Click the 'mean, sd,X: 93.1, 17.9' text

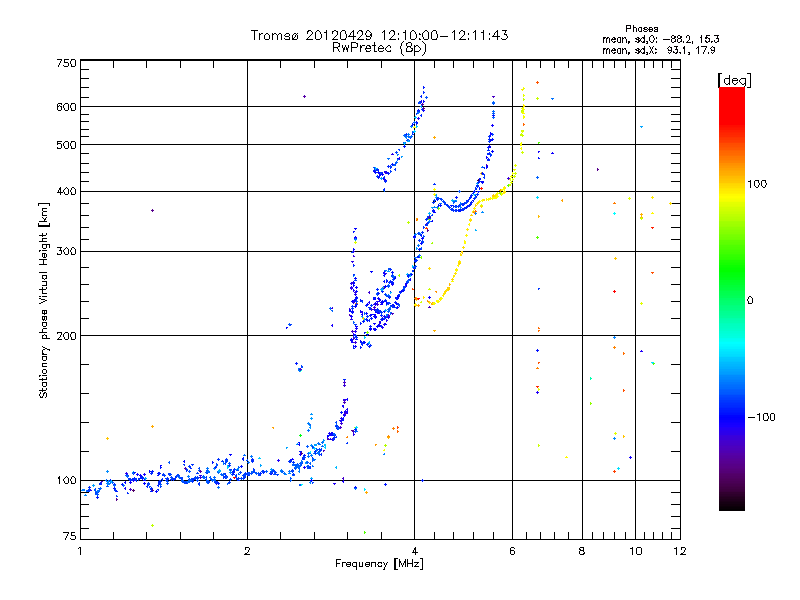pyautogui.click(x=659, y=50)
